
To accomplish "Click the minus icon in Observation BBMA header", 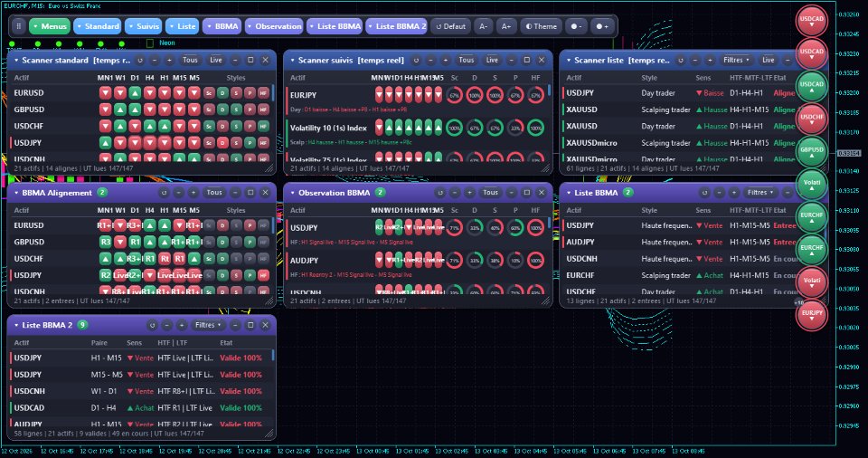I will tap(455, 193).
